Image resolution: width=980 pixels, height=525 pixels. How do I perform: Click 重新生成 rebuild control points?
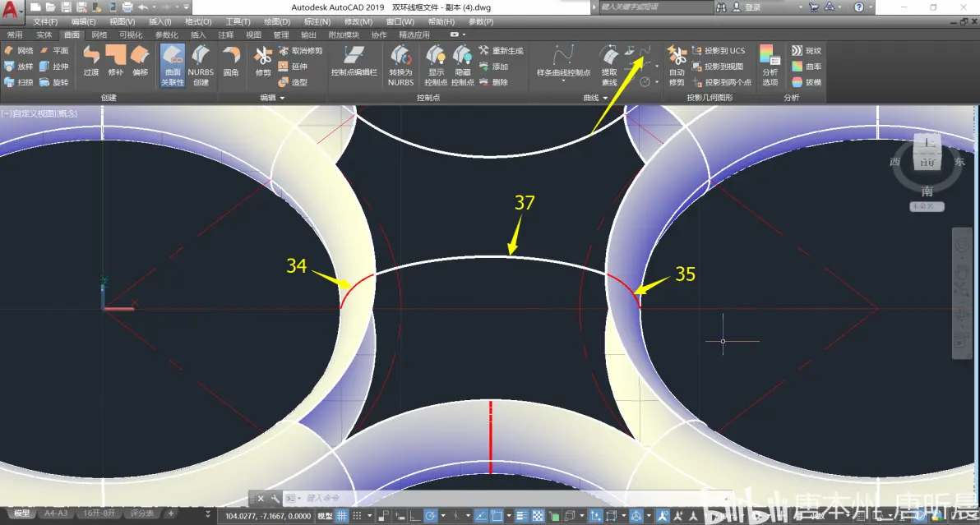pos(502,51)
